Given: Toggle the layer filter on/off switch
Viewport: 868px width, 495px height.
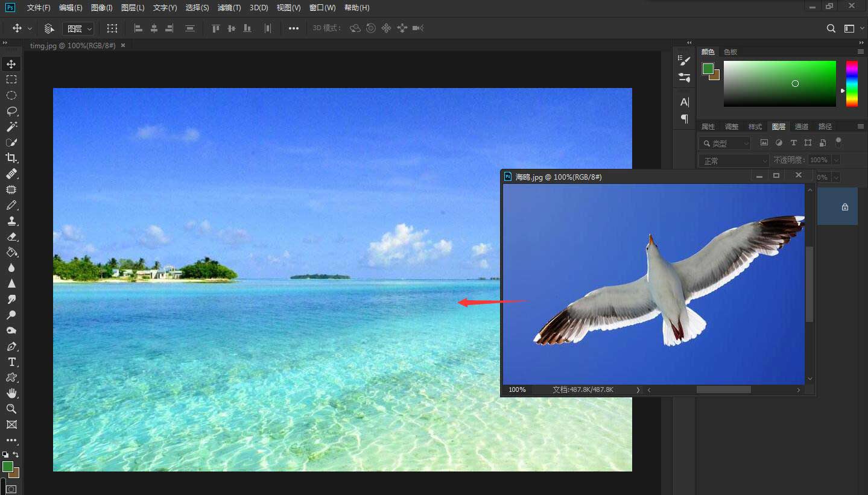Looking at the screenshot, I should click(x=838, y=142).
